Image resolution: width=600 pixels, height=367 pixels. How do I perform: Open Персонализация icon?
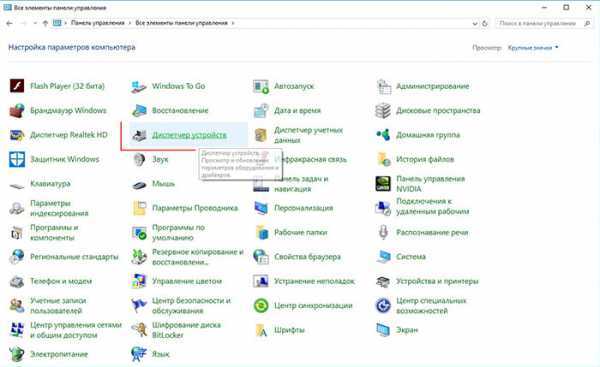pyautogui.click(x=261, y=208)
